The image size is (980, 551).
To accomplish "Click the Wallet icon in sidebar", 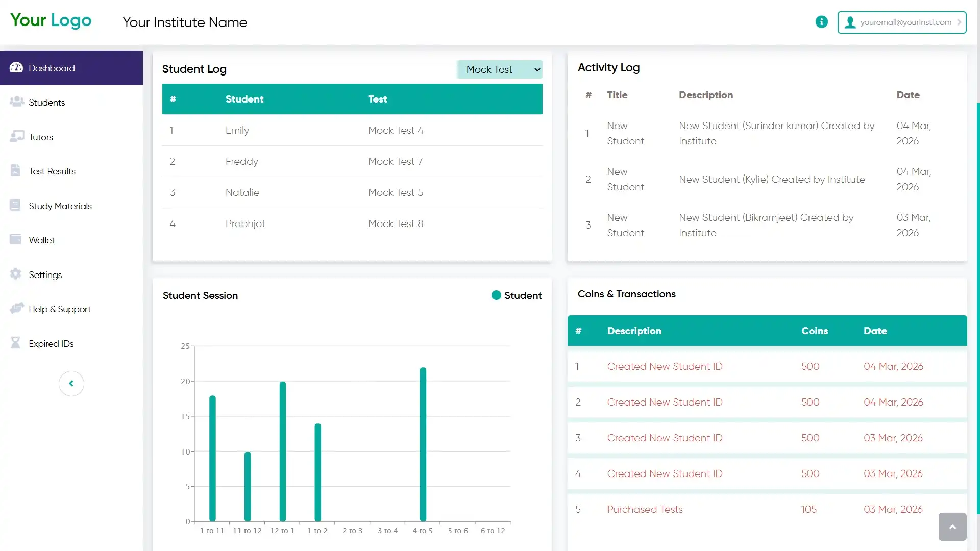I will (x=16, y=239).
